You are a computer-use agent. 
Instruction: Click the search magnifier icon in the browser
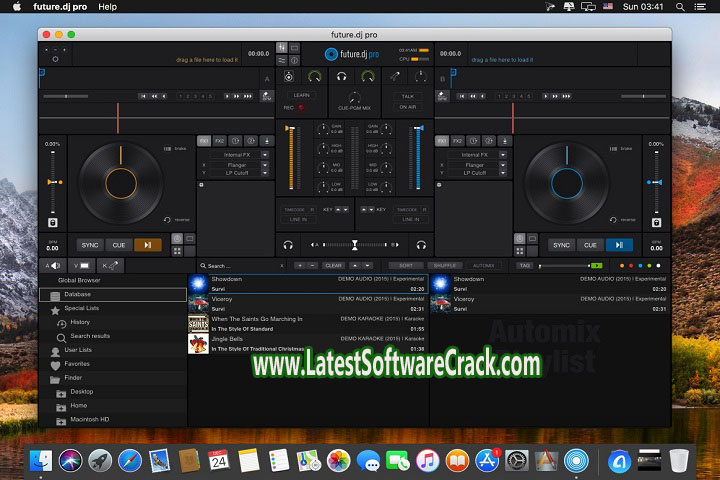pos(203,266)
